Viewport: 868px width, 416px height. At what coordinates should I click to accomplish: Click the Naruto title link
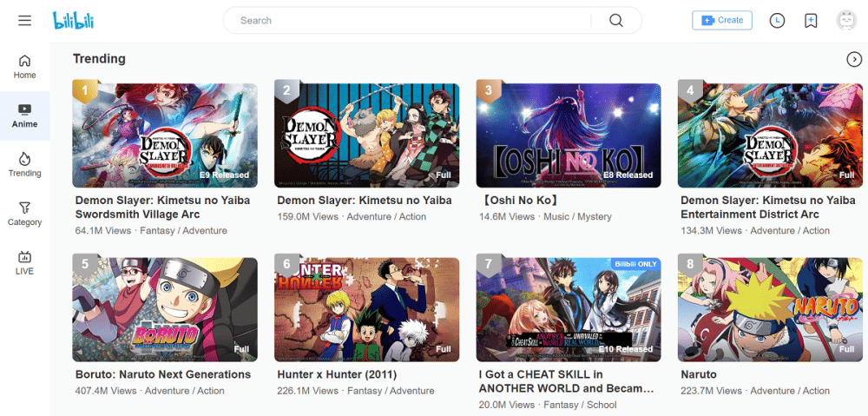click(699, 374)
